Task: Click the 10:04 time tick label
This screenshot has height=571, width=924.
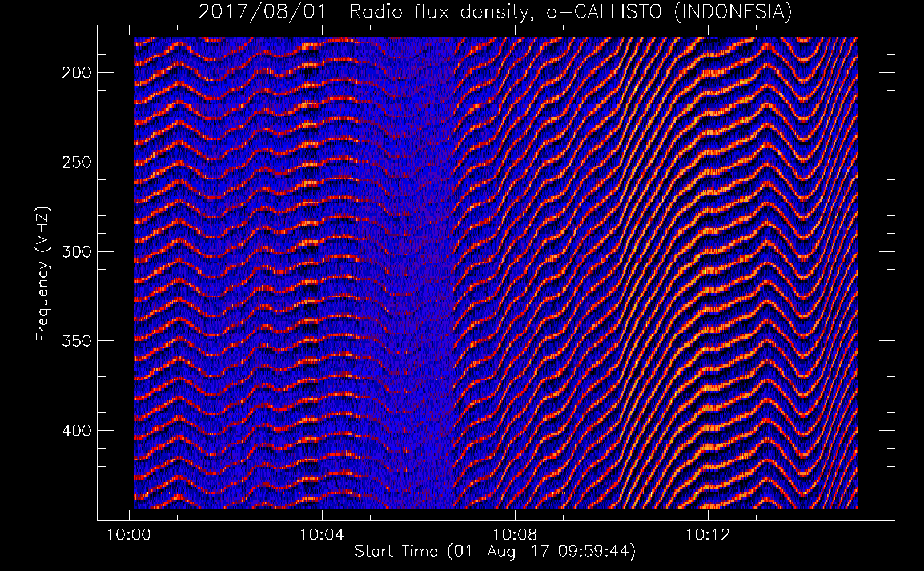Action: click(322, 535)
